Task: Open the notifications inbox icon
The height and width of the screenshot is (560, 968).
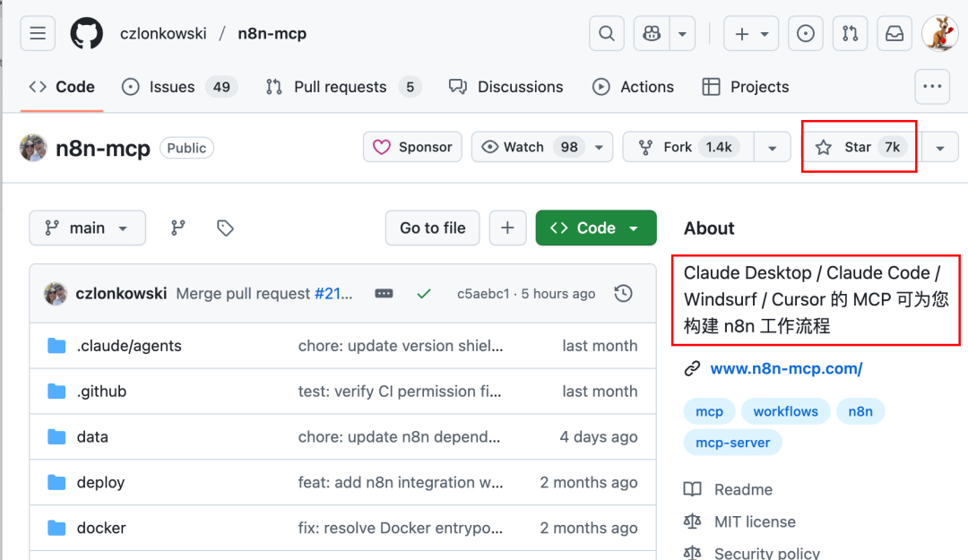Action: [x=895, y=34]
